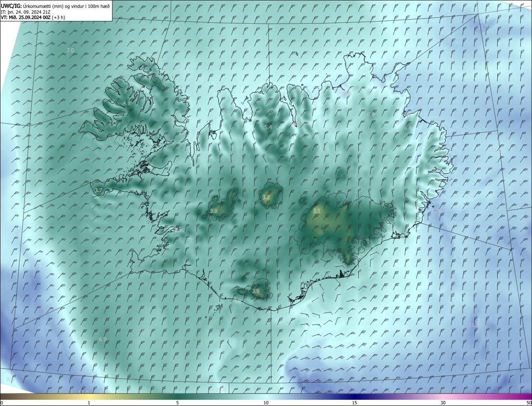This screenshot has width=532, height=406.
Task: Click the '3.7' value label on the map
Action: point(99,190)
